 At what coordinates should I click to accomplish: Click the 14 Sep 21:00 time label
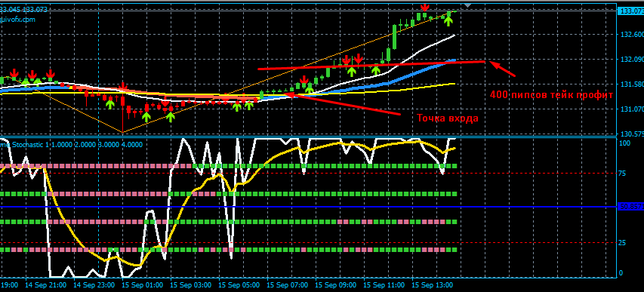(x=45, y=284)
